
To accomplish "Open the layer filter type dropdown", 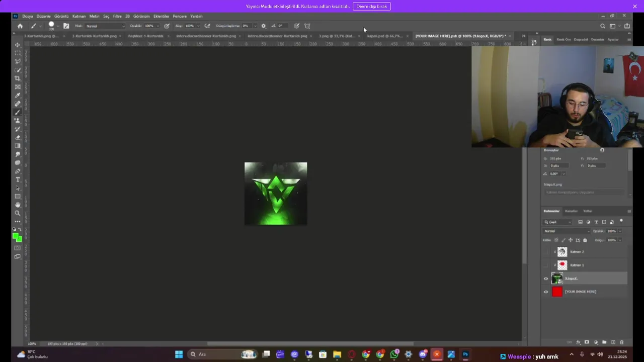I will click(x=557, y=222).
